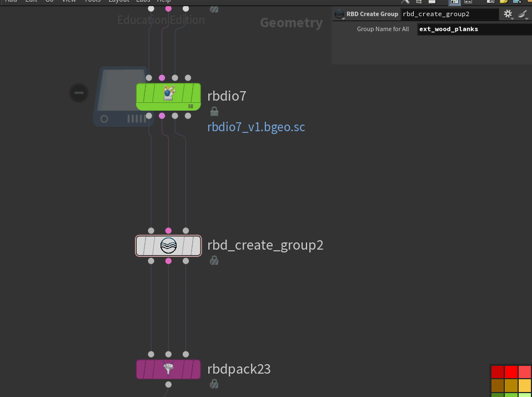The height and width of the screenshot is (397, 532).
Task: Click the rbdpack23 pack node icon
Action: pos(168,369)
